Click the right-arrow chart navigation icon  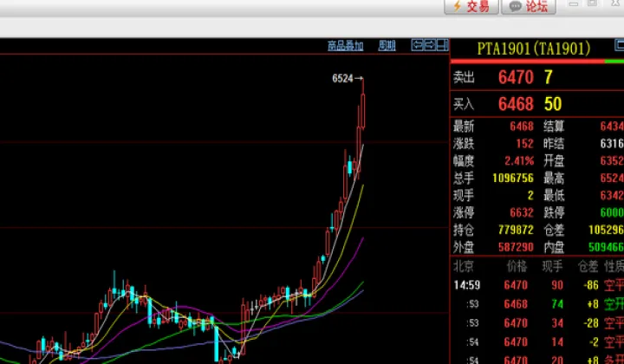[430, 45]
